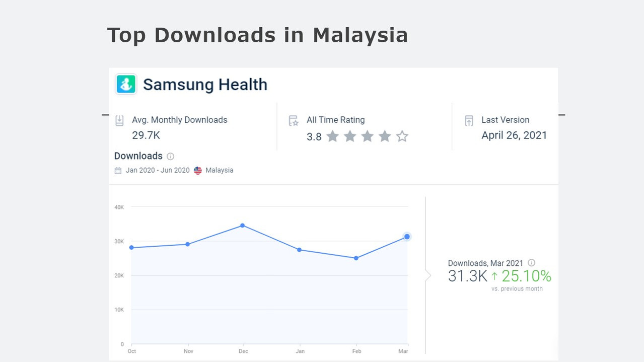Viewport: 644px width, 362px height.
Task: Click info icon next to Downloads, Mar 2021
Action: pyautogui.click(x=532, y=263)
